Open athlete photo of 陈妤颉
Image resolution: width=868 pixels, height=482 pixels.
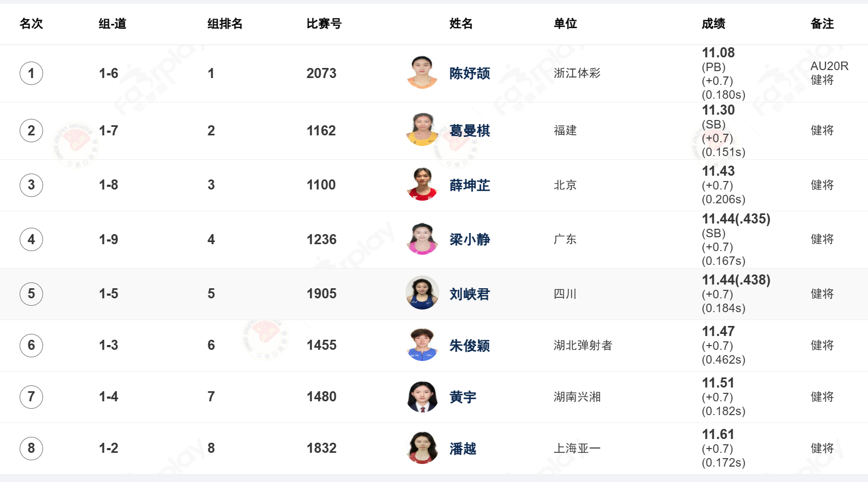tap(422, 73)
